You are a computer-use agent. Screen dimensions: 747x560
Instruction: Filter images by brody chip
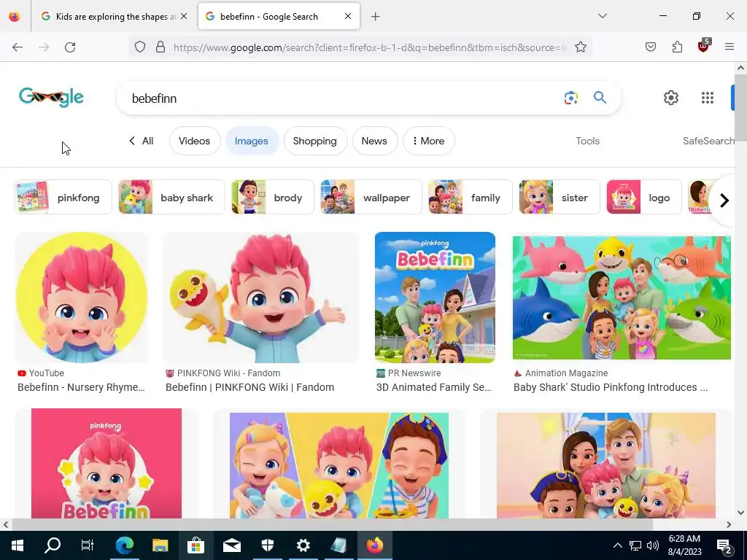(x=273, y=197)
